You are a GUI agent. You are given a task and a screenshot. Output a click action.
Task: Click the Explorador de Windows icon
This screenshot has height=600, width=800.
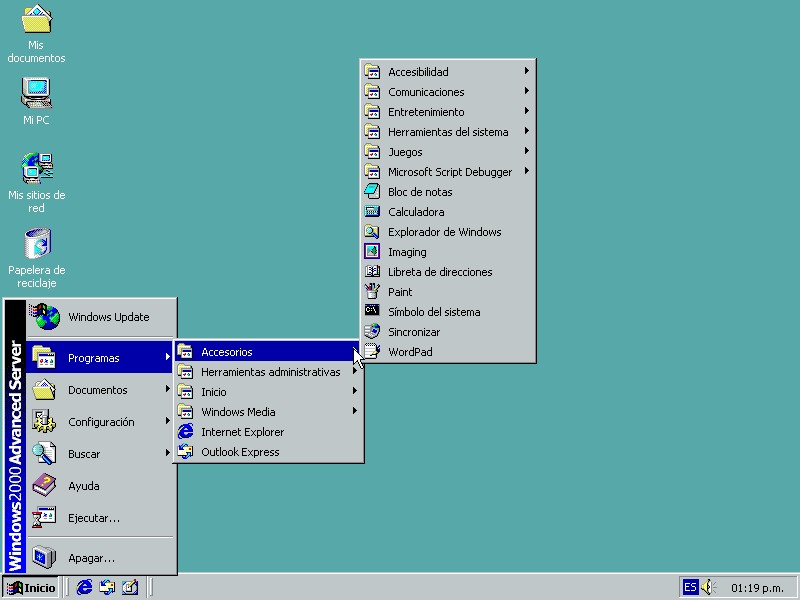tap(372, 232)
